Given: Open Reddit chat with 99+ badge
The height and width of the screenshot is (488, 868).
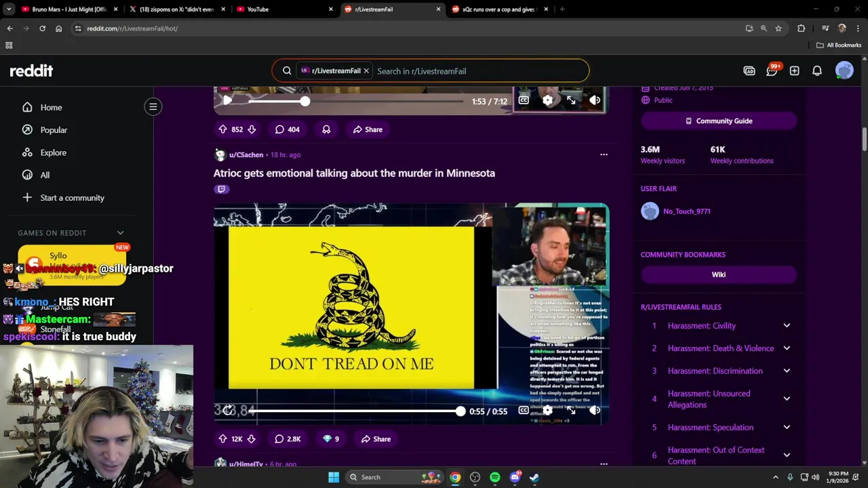Looking at the screenshot, I should (x=772, y=70).
